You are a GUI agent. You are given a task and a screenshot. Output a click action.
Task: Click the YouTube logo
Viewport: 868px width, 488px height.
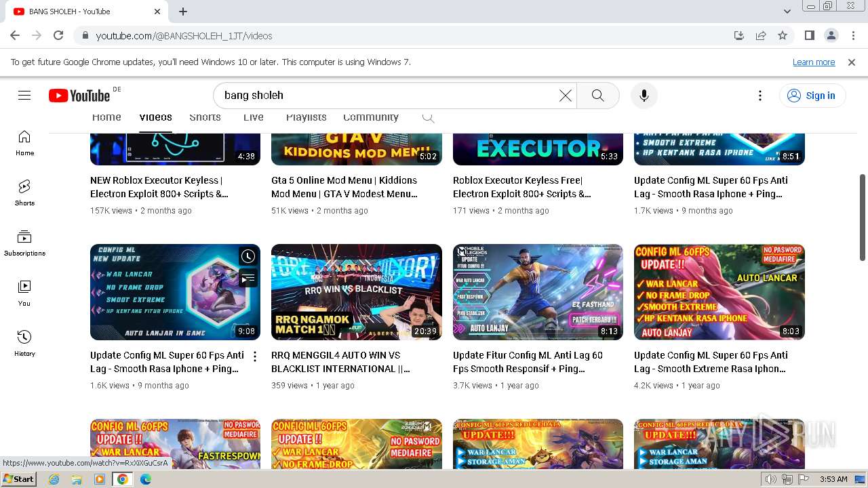click(x=79, y=96)
